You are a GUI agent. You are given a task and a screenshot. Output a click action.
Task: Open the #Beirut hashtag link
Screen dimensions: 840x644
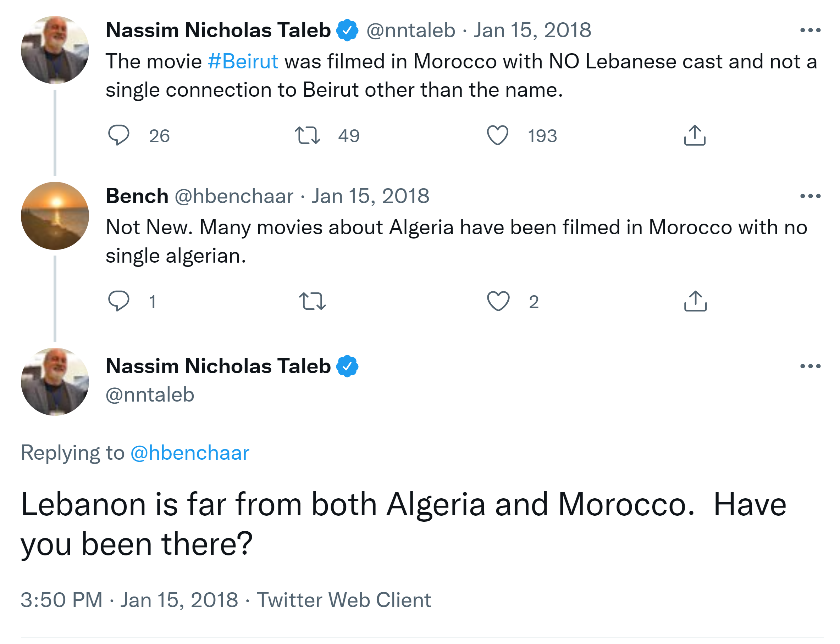242,61
